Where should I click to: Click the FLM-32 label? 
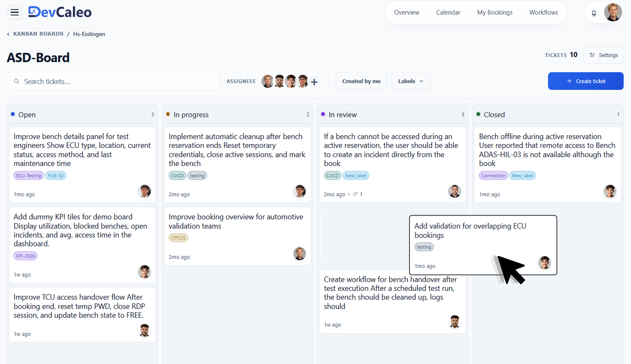point(56,175)
